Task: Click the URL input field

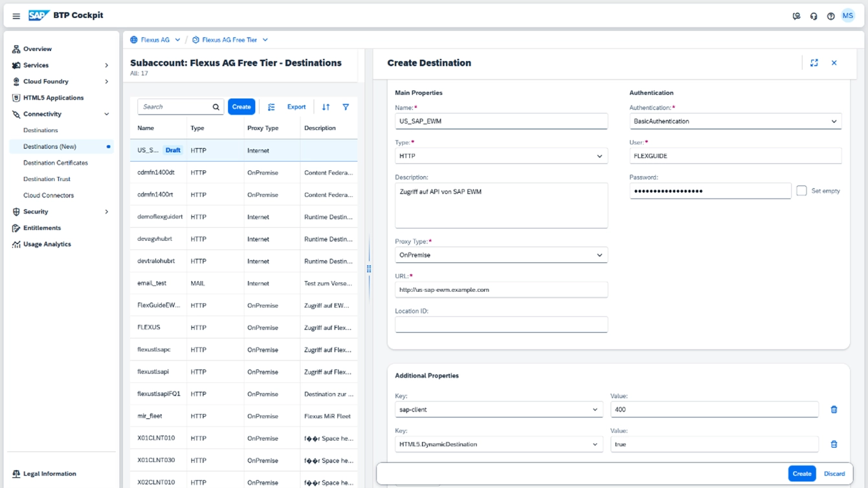Action: [501, 289]
